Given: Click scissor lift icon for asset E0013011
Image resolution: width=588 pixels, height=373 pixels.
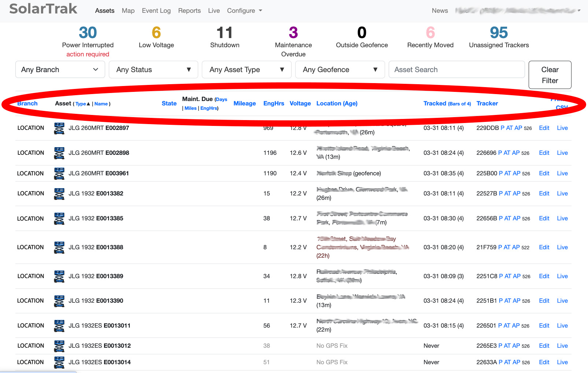Looking at the screenshot, I should click(59, 326).
